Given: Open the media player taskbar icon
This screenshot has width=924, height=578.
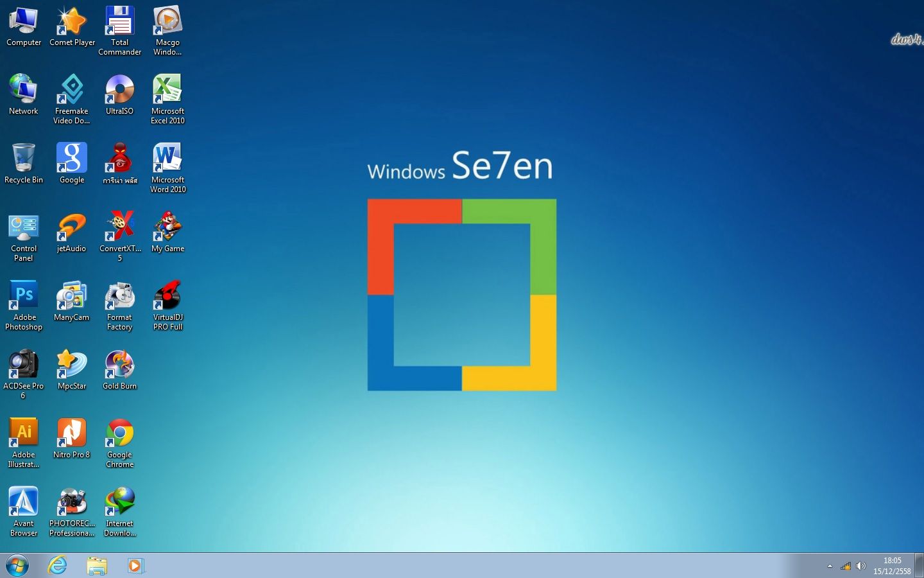Looking at the screenshot, I should [135, 565].
